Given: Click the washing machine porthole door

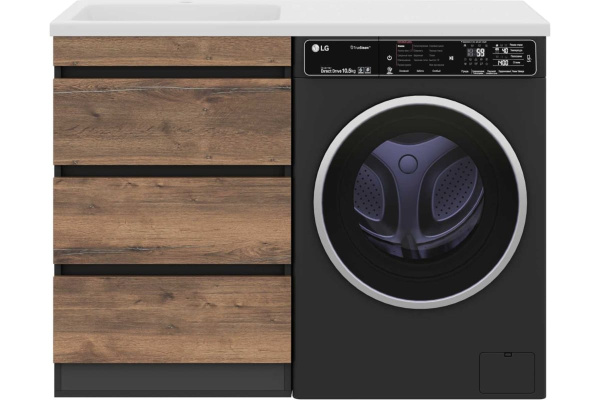Looking at the screenshot, I should (x=420, y=200).
